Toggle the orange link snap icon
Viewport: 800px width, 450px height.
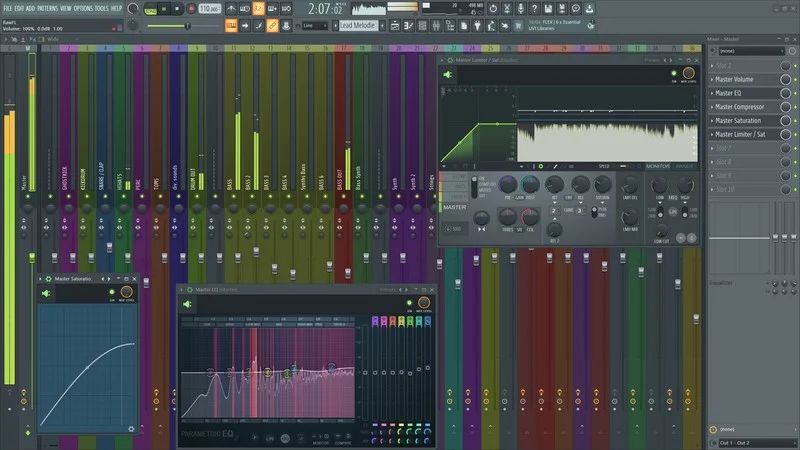click(272, 26)
